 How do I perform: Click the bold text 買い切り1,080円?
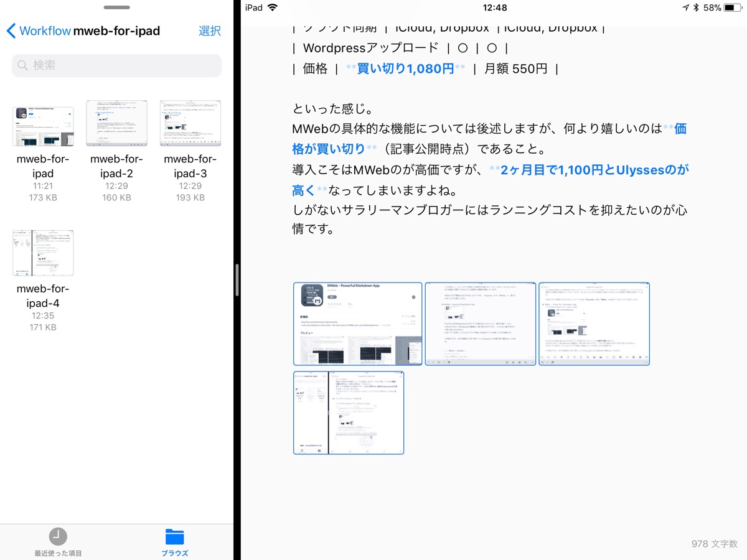coord(405,68)
